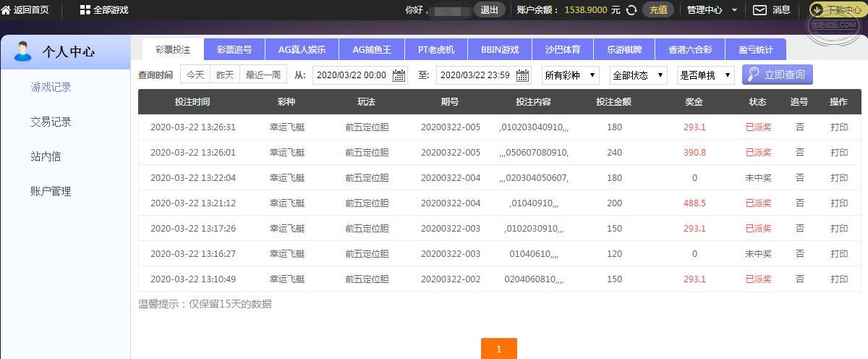868x359 pixels.
Task: Click the 投注金额 column header
Action: 614,102
